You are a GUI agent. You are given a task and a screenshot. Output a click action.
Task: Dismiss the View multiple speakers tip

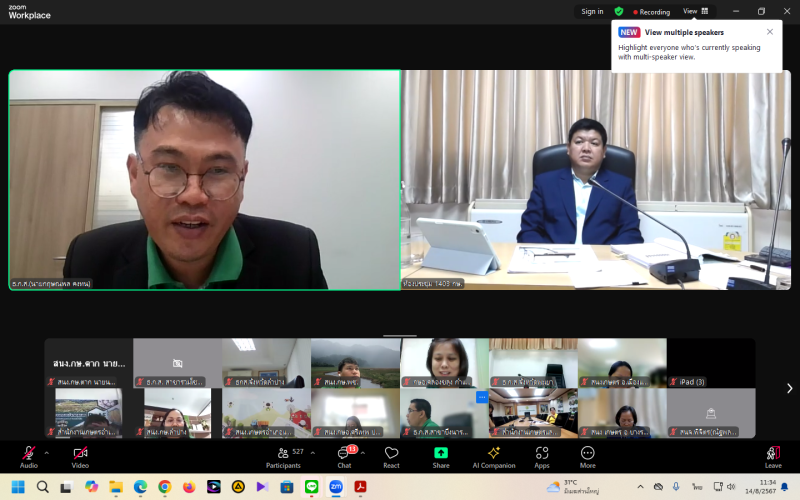pos(769,32)
